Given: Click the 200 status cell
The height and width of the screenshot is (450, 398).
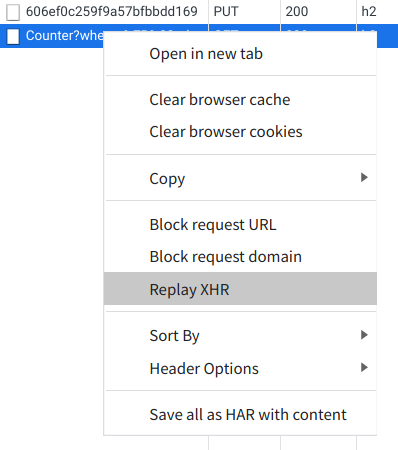Looking at the screenshot, I should [x=297, y=12].
